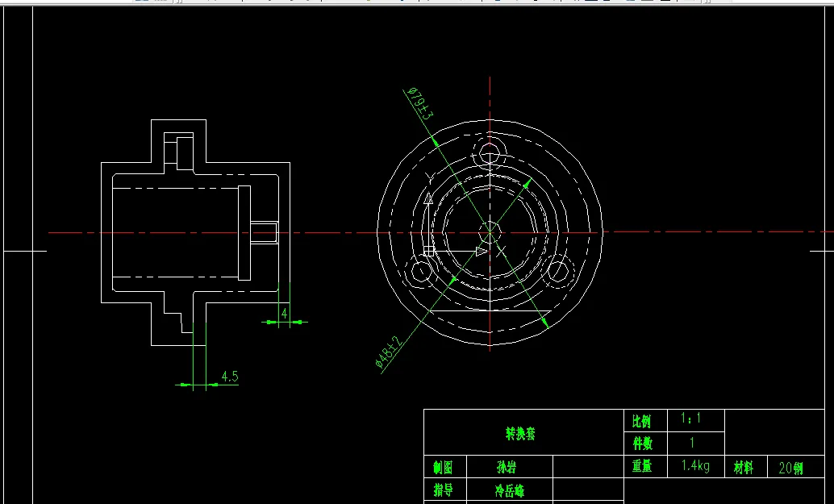834x504 pixels.
Task: Click the UCS icon origin square
Action: [428, 251]
